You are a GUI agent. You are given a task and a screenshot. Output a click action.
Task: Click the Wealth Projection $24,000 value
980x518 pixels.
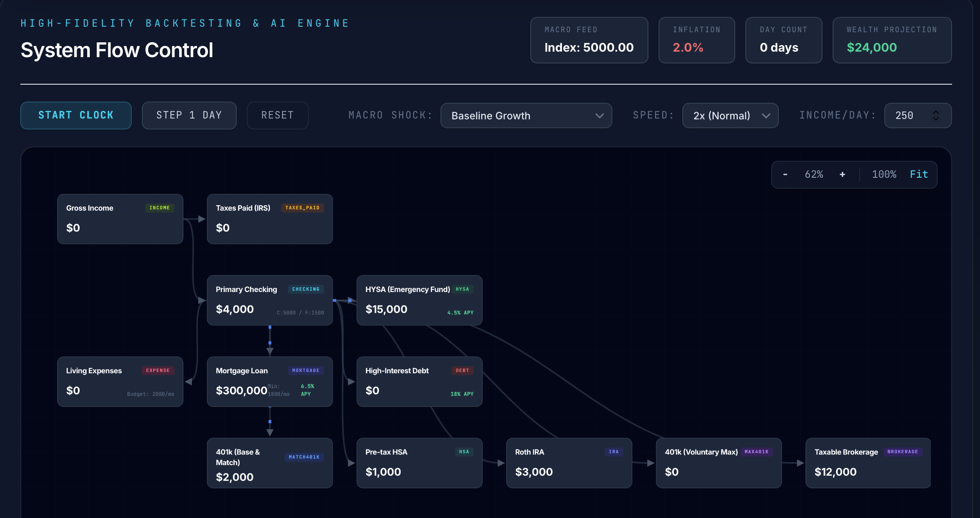point(872,47)
